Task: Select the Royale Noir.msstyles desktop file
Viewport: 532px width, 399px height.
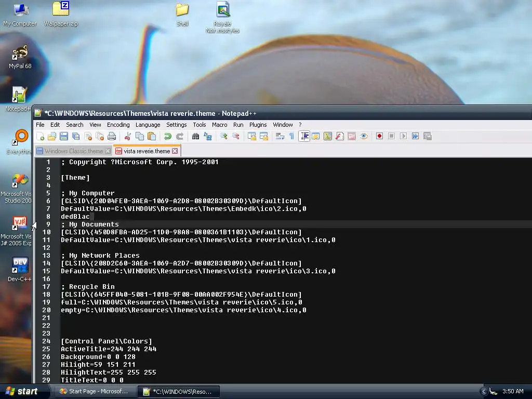Action: click(x=222, y=18)
